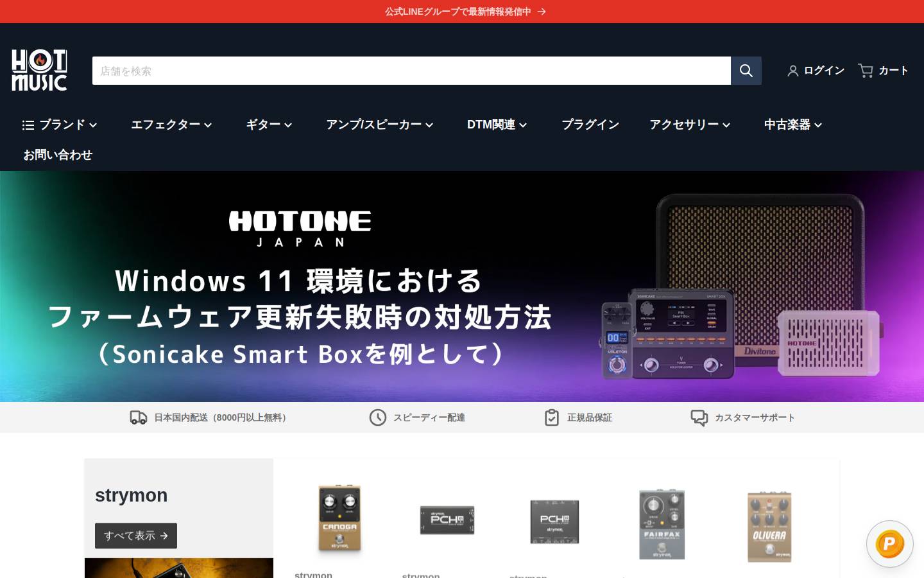Expand the ギター dropdown menu
This screenshot has width=924, height=578.
click(269, 125)
